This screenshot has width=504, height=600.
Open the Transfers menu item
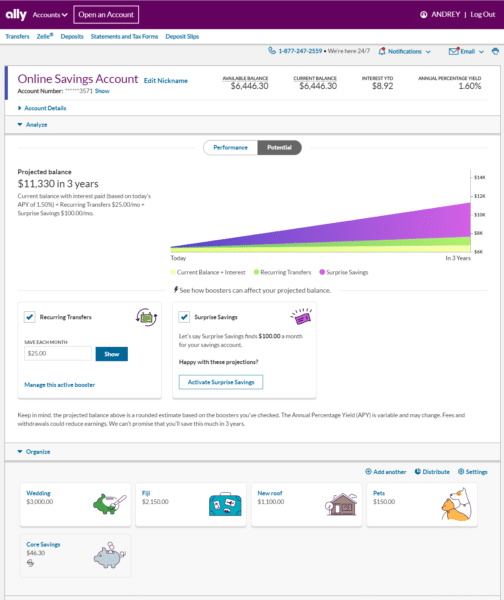pos(17,36)
